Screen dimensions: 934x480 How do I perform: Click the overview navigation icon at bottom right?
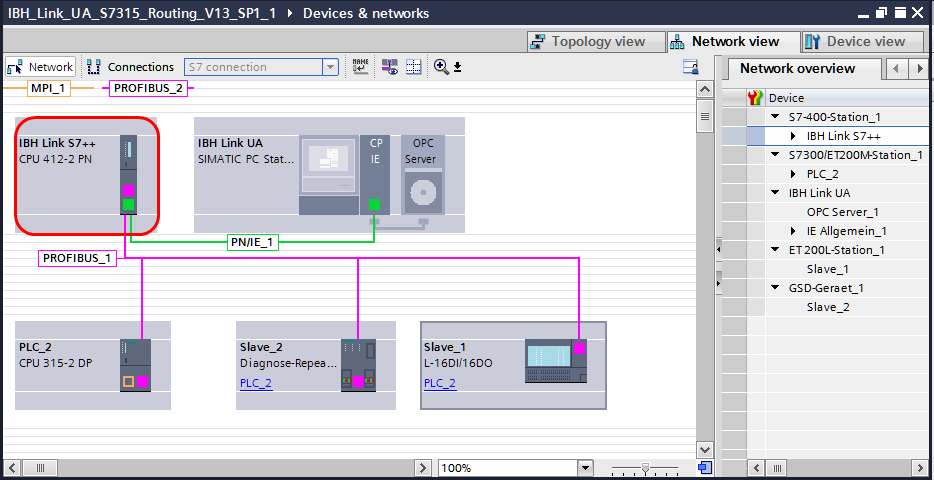pyautogui.click(x=705, y=467)
